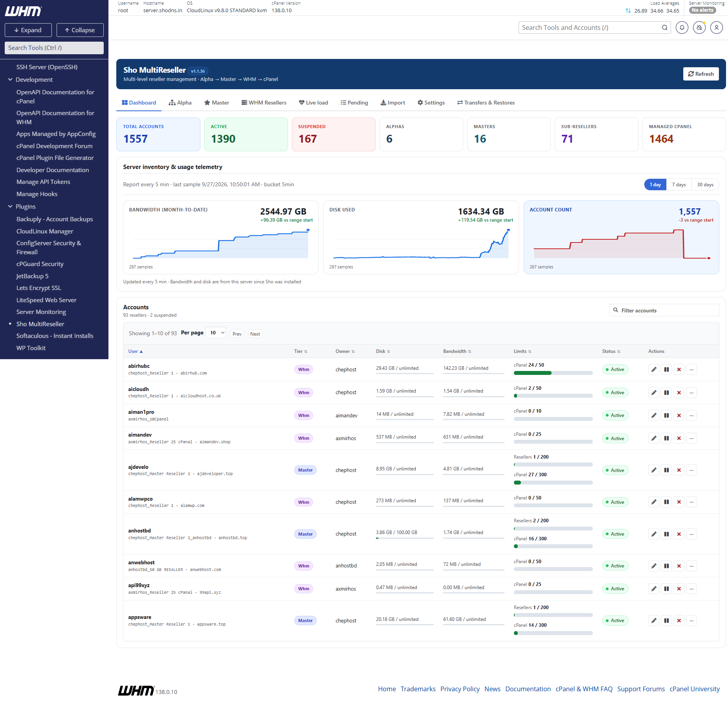Open the user account icon
This screenshot has width=728, height=716.
[717, 28]
